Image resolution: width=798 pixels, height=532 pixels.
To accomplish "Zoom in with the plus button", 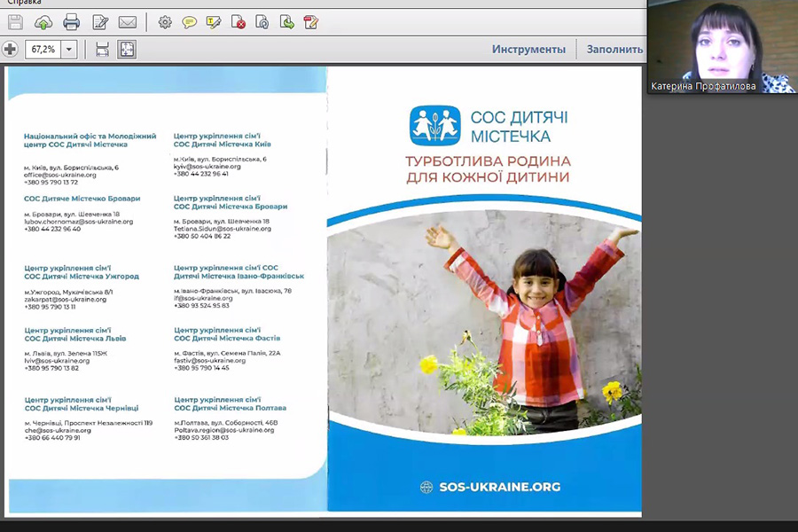I will [11, 50].
